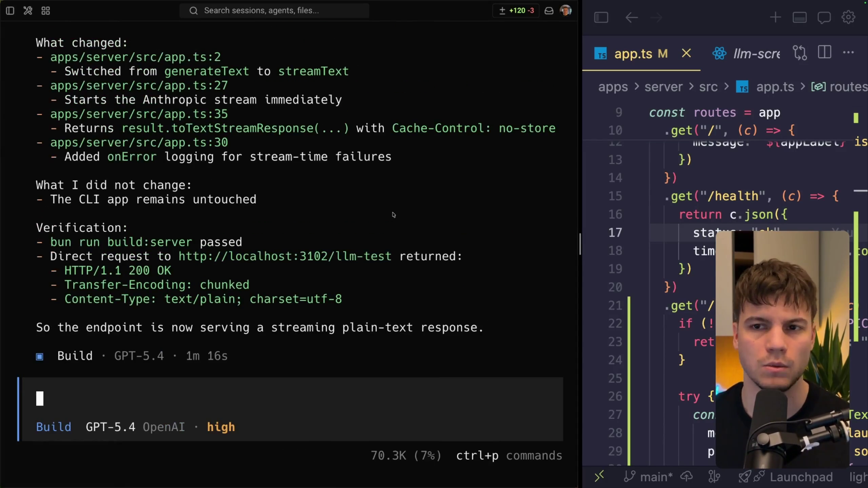Click line number 21 in the editor gutter
Viewport: 868px width, 488px height.
pos(615,306)
